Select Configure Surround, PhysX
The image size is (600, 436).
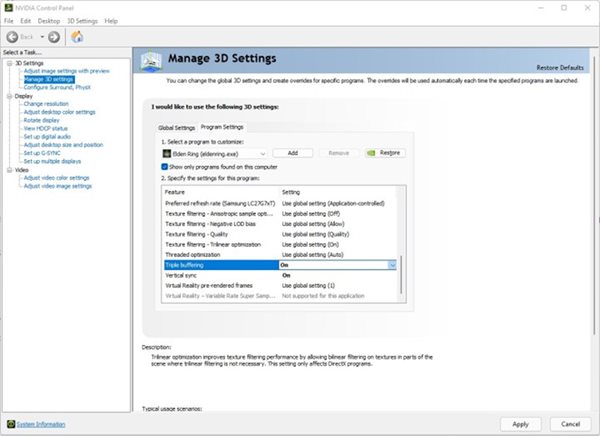57,87
